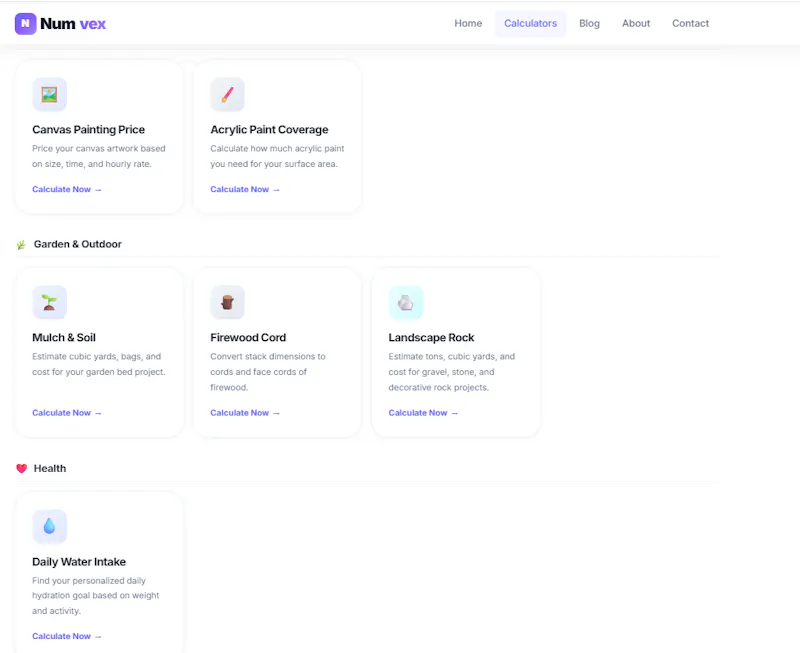Open the Home menu item
The image size is (800, 653).
pyautogui.click(x=468, y=23)
